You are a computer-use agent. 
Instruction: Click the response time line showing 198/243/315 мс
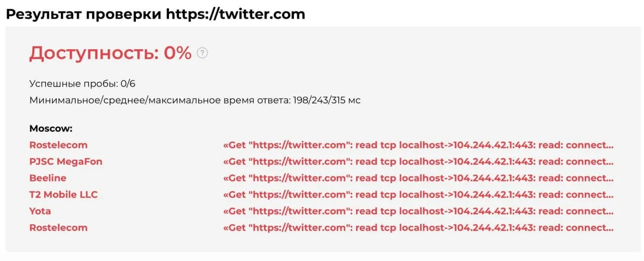tap(195, 100)
